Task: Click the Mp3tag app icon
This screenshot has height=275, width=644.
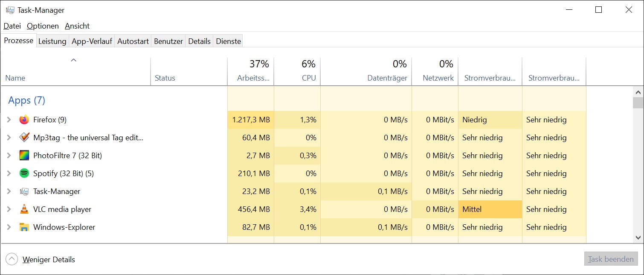Action: coord(24,138)
